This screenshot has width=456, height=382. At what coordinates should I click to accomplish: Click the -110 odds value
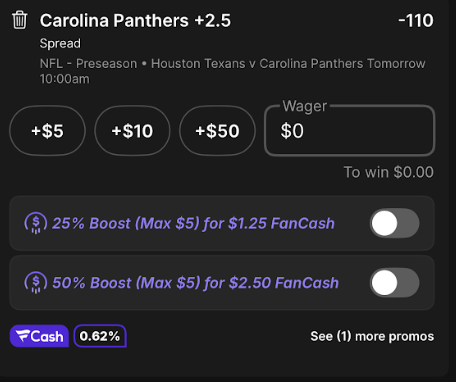(x=416, y=20)
